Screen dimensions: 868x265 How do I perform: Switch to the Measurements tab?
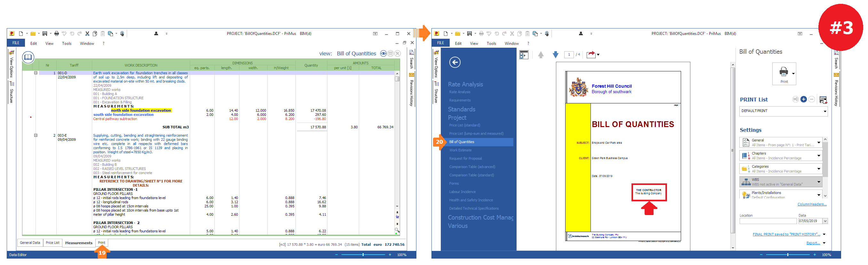click(x=79, y=243)
